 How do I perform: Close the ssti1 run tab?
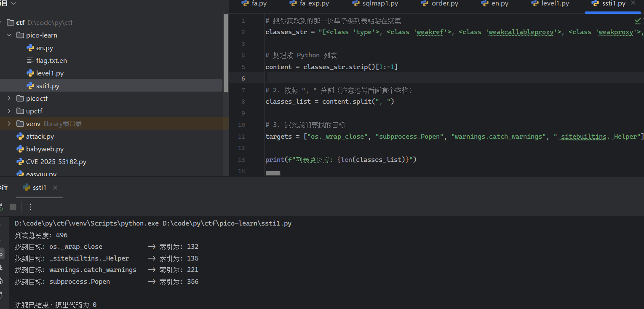[55, 188]
